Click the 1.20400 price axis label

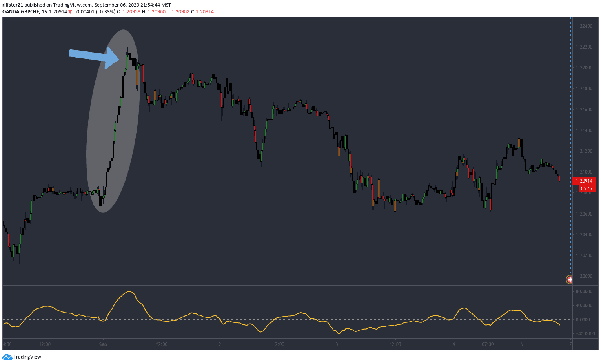(x=584, y=235)
